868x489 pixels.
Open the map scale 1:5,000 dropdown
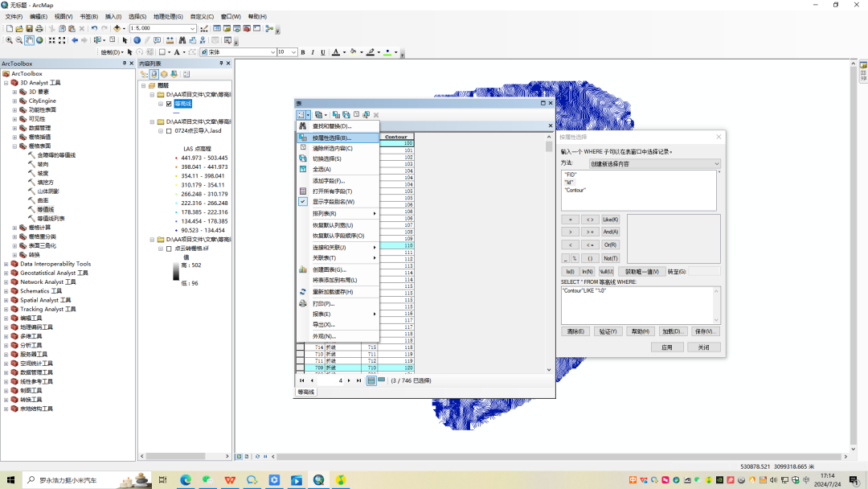193,28
